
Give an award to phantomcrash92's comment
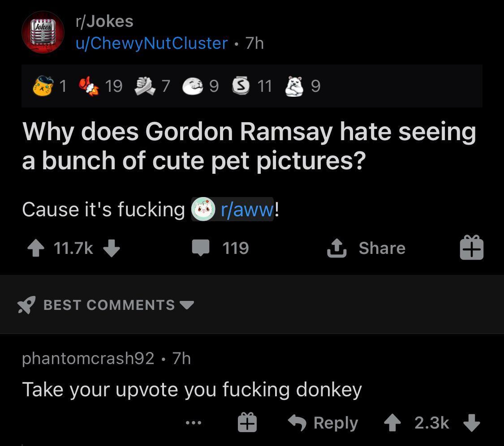pos(247,423)
